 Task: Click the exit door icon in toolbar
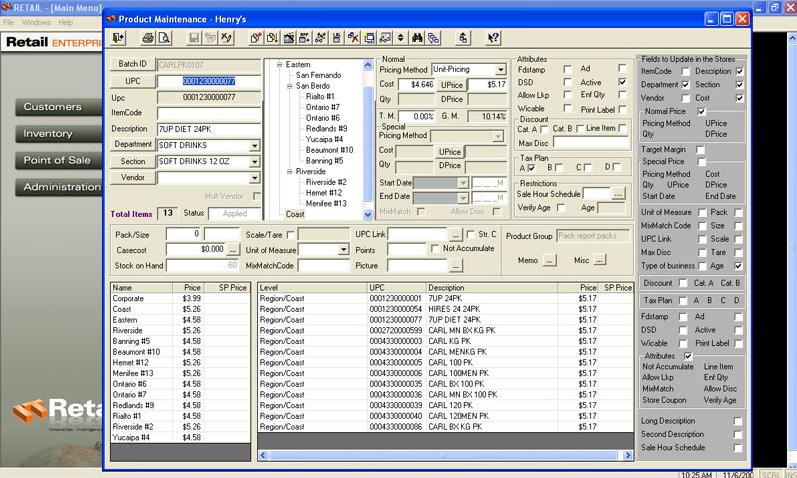coord(118,38)
